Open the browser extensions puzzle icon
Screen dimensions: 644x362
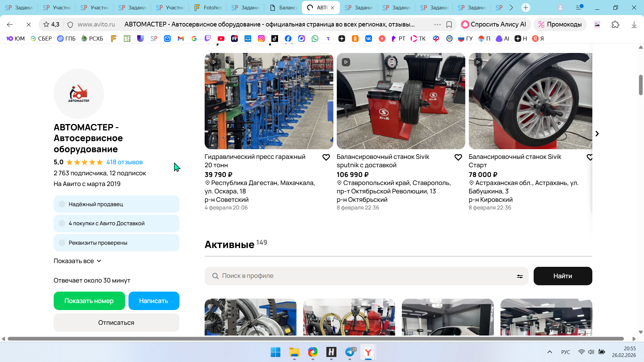615,24
